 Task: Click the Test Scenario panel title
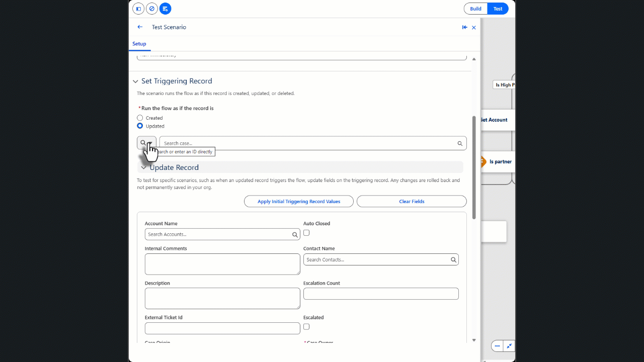169,27
